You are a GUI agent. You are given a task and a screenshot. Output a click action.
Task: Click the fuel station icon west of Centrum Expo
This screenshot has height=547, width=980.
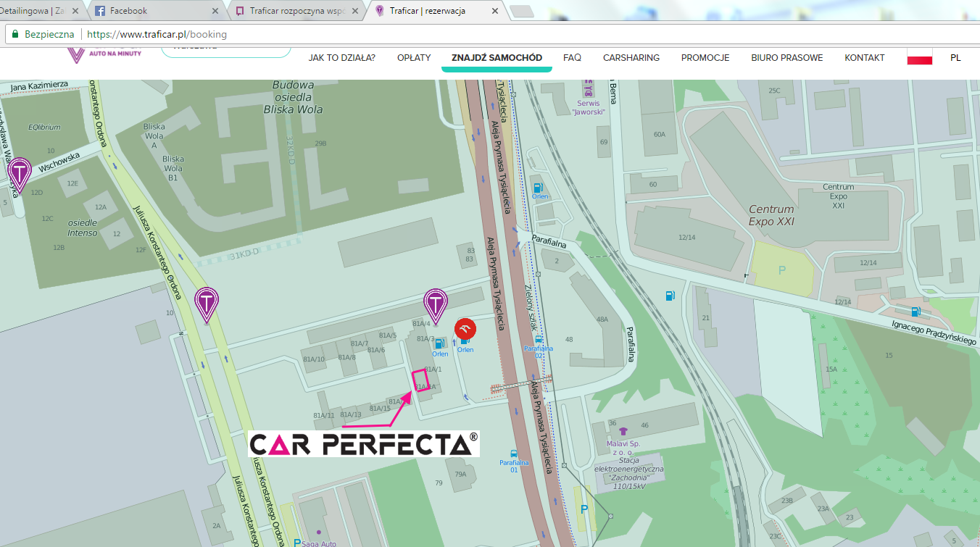click(x=670, y=296)
